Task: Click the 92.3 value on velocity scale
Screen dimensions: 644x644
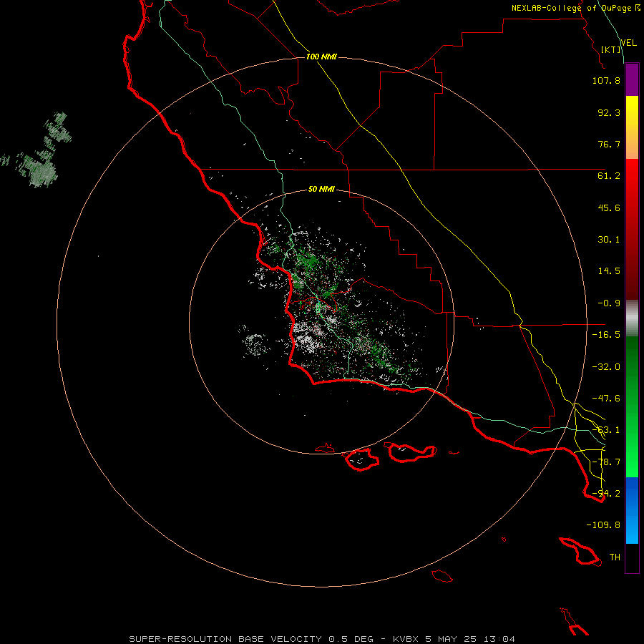Action: coord(609,112)
